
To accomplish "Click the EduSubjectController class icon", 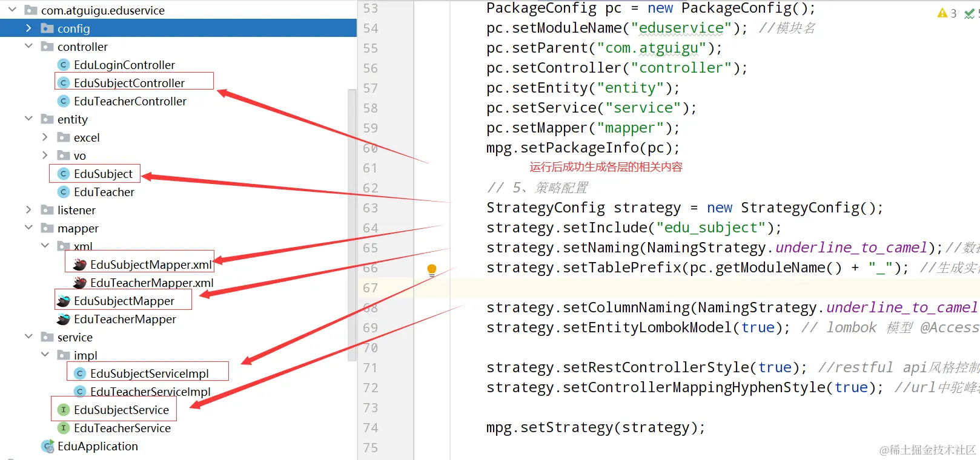I will [64, 83].
